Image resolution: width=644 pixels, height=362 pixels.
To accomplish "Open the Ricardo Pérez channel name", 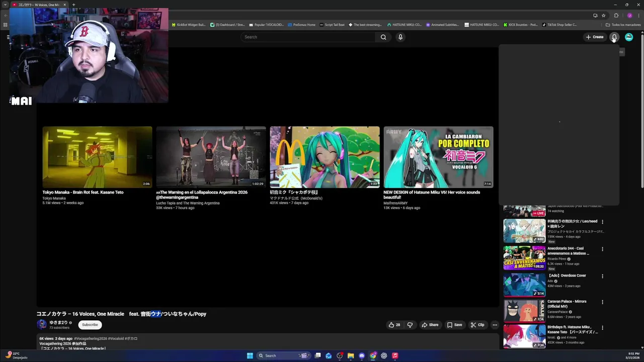I will tap(557, 258).
